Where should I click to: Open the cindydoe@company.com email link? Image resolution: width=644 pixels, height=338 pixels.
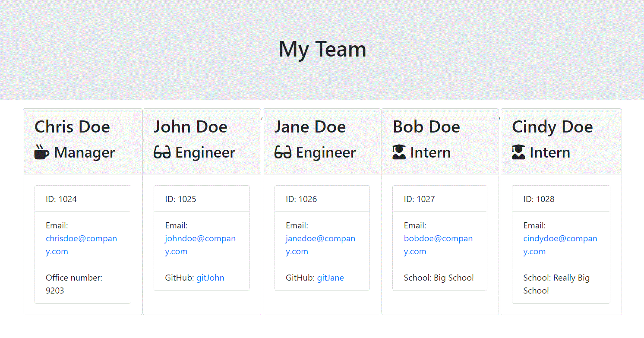[x=560, y=245]
